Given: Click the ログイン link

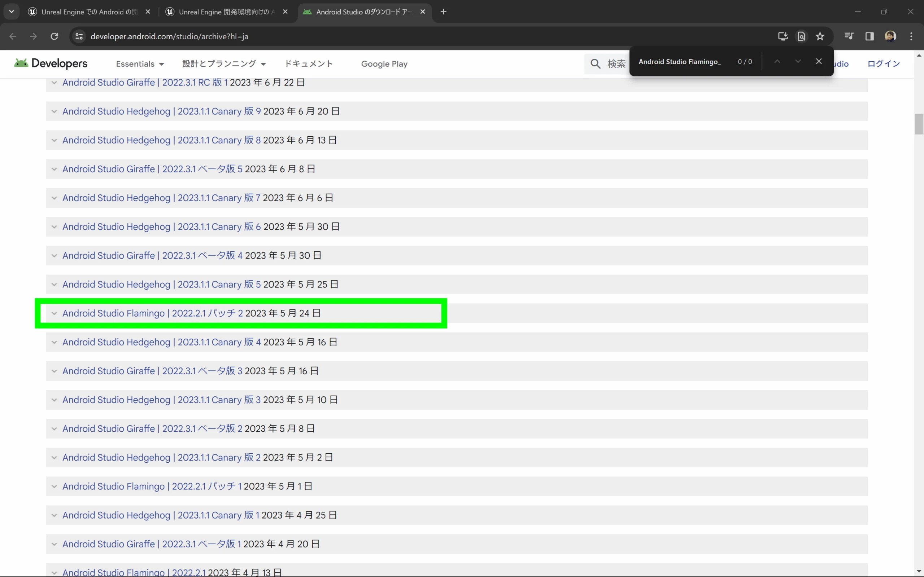Looking at the screenshot, I should [883, 64].
